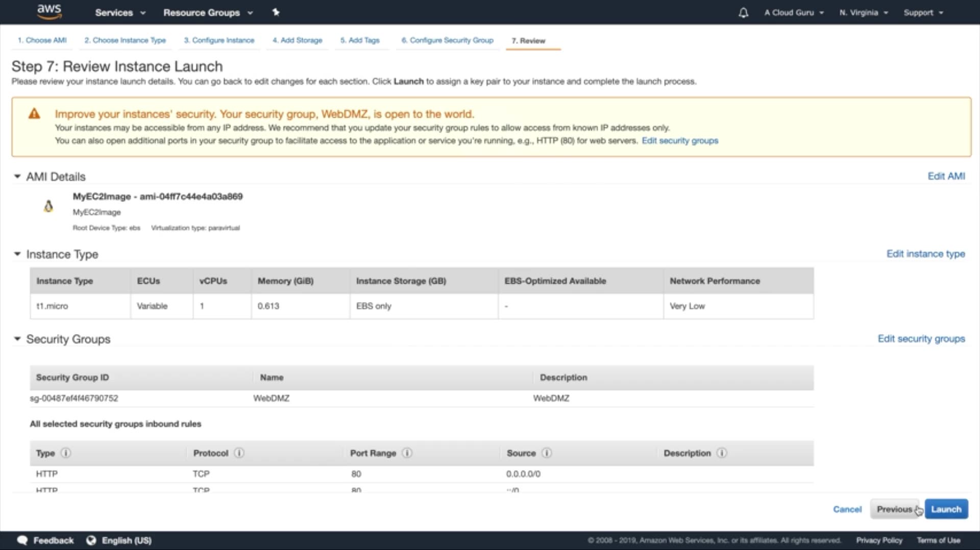
Task: Click the Edit AMI link
Action: pyautogui.click(x=946, y=177)
